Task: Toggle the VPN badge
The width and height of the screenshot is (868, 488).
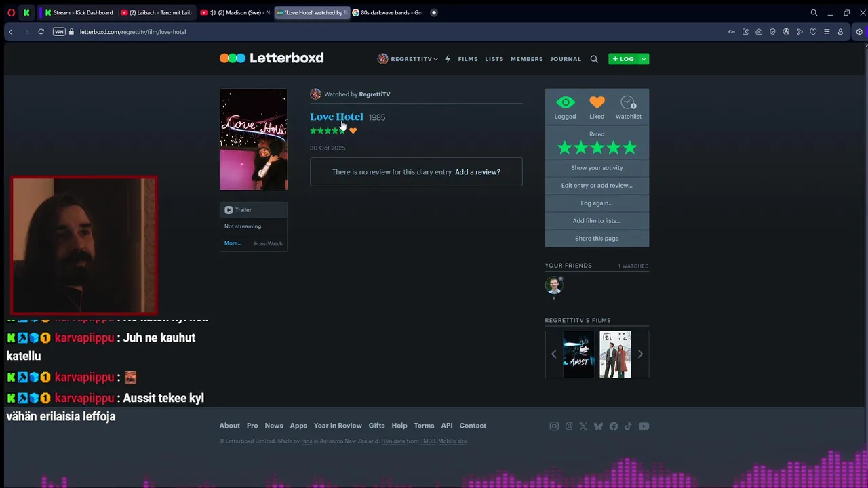Action: point(59,32)
